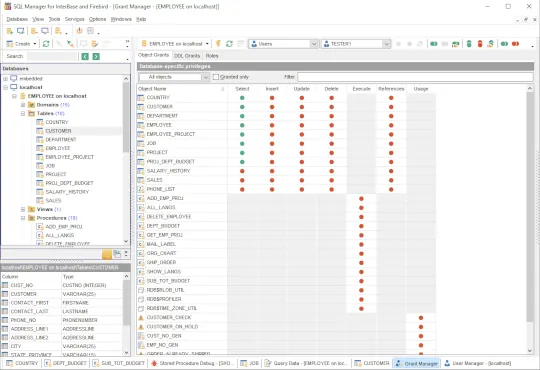
Task: Switch to the DDL Grants tab
Action: [x=187, y=55]
